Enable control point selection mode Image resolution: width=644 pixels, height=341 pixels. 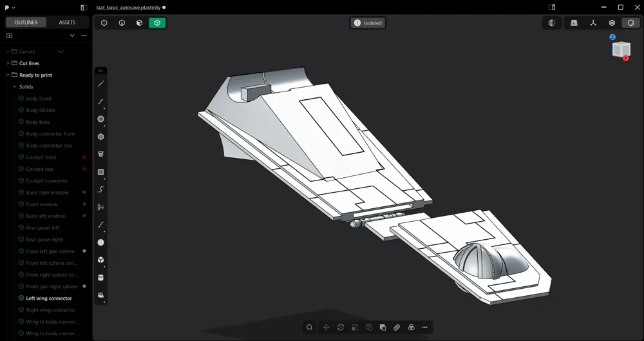[104, 23]
